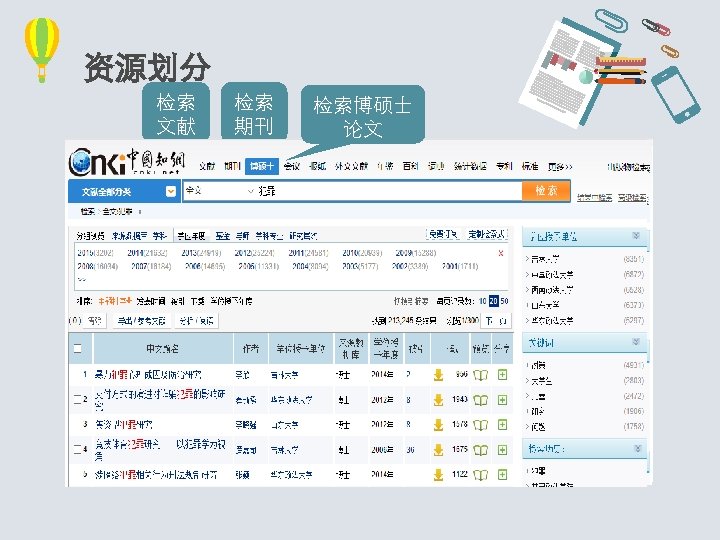Set results per page to 50
The width and height of the screenshot is (720, 540).
point(504,301)
